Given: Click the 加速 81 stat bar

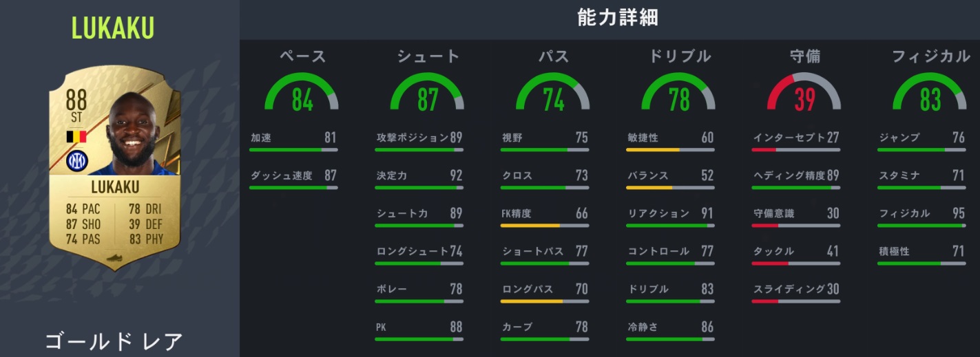Looking at the screenshot, I should 294,149.
